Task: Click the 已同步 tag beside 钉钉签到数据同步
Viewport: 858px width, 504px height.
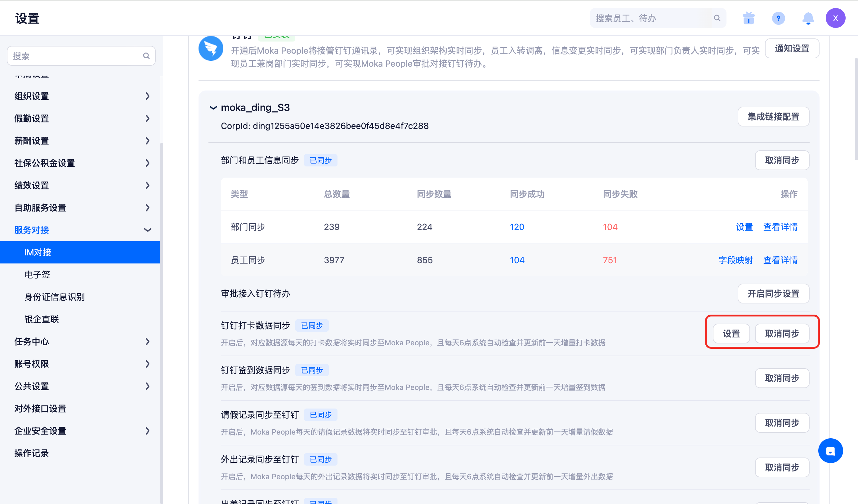Action: point(311,370)
